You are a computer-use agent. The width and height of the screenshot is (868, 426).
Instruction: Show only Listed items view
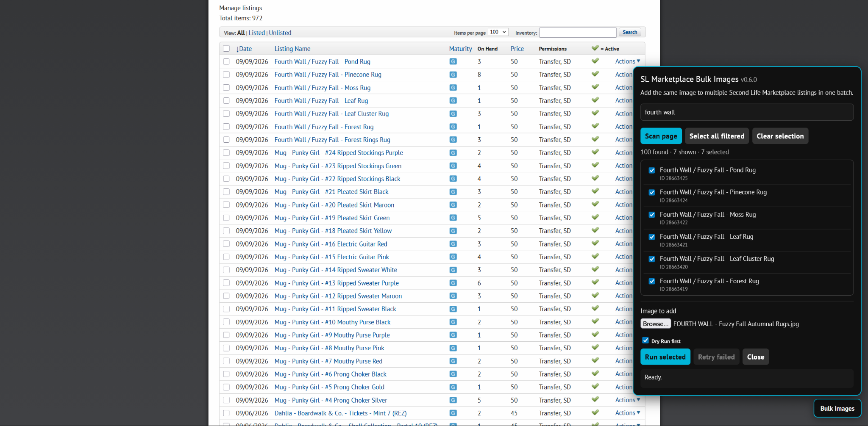click(x=256, y=33)
